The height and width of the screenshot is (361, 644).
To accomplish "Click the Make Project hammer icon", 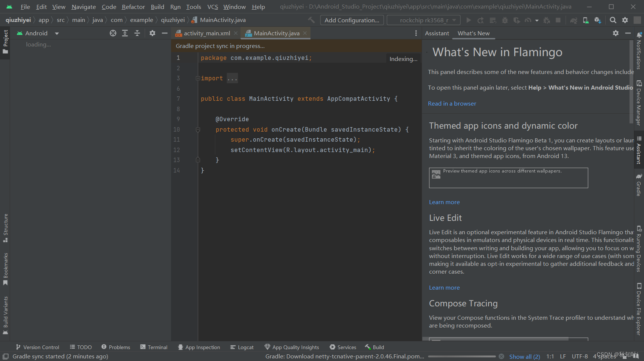I will coord(311,20).
